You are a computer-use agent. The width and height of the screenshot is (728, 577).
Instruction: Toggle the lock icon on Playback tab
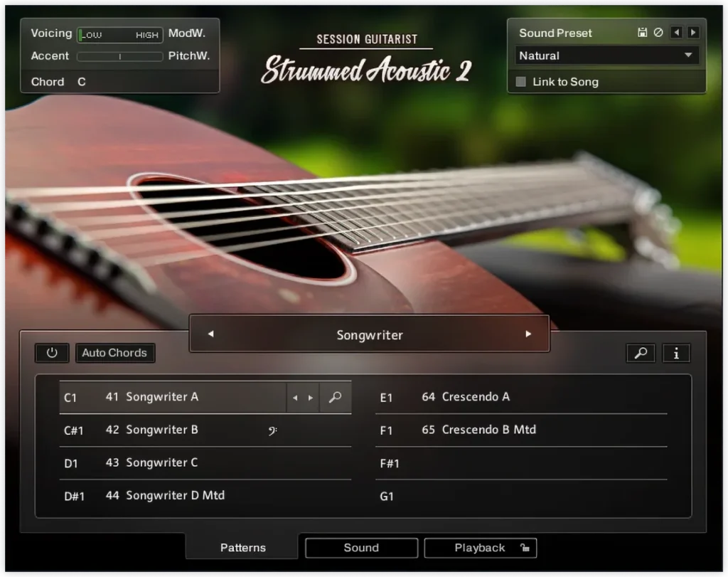525,548
